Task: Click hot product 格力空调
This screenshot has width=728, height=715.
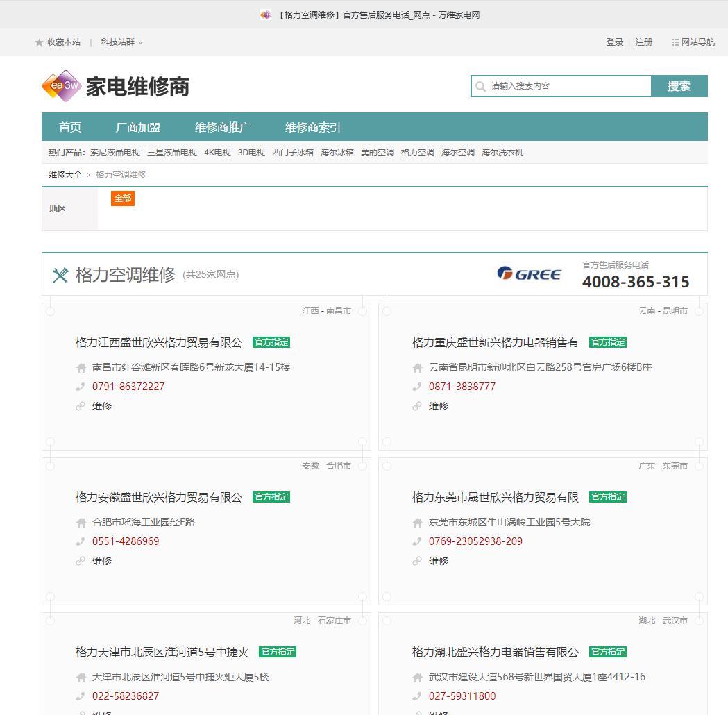Action: (x=417, y=152)
